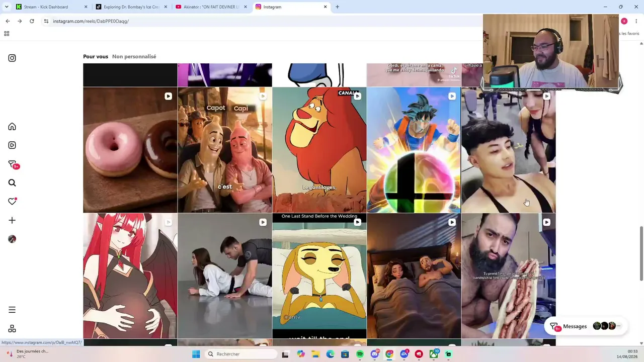This screenshot has height=362, width=644.
Task: Expand Messages options with three dots
Action: coord(619,326)
